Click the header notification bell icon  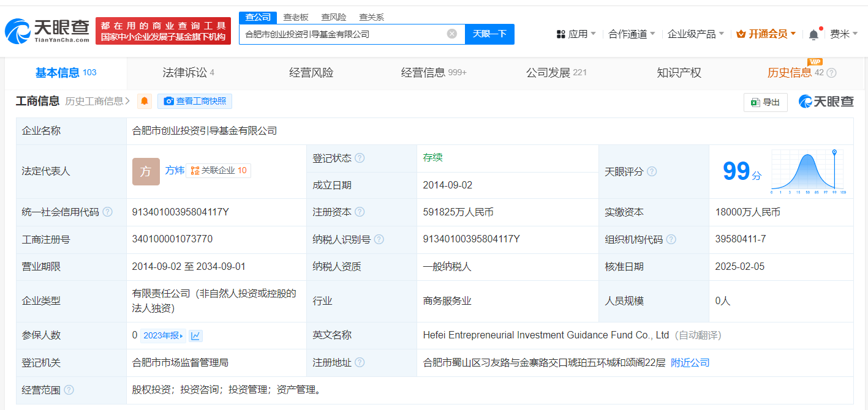tap(813, 35)
